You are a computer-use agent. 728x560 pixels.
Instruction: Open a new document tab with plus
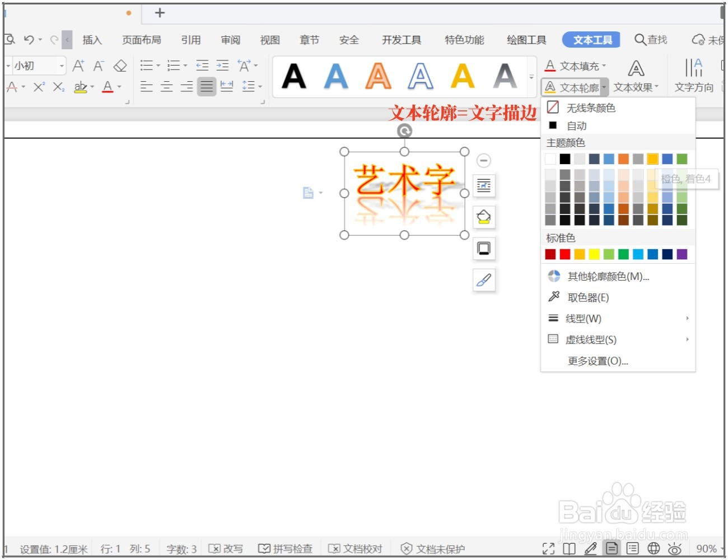click(160, 13)
